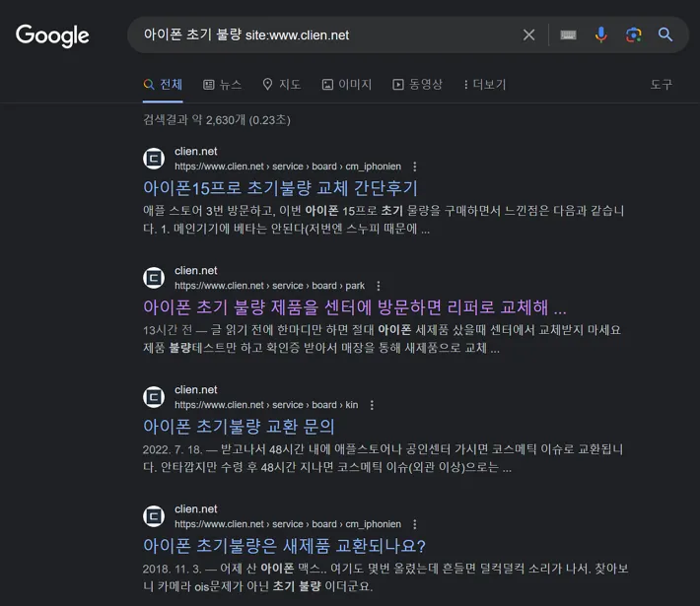This screenshot has height=606, width=700.
Task: Switch to the 지도 tab
Action: [282, 85]
